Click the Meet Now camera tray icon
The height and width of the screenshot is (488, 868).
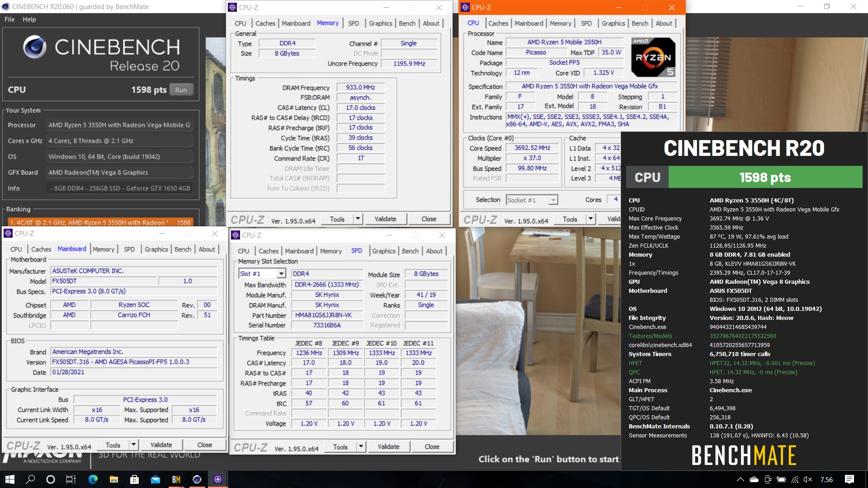pyautogui.click(x=768, y=479)
